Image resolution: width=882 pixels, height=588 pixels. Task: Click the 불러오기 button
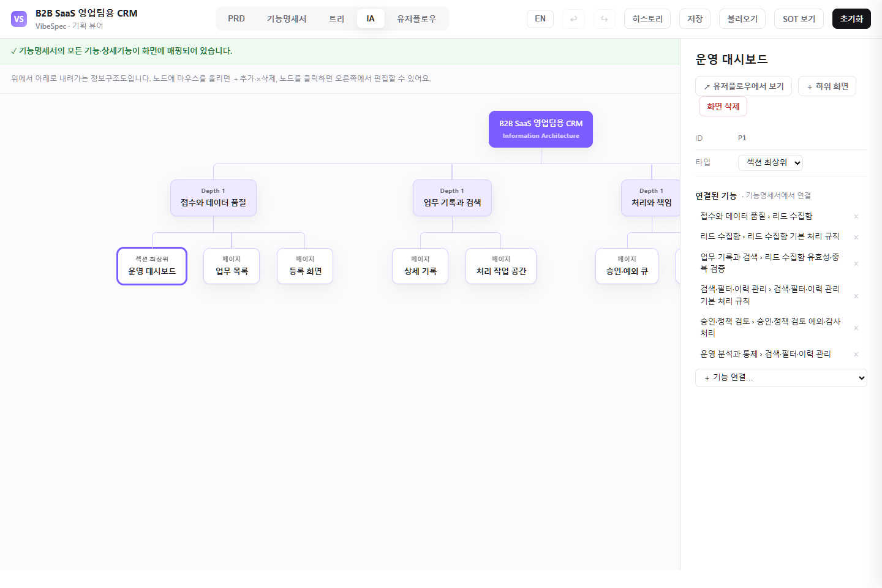click(742, 19)
